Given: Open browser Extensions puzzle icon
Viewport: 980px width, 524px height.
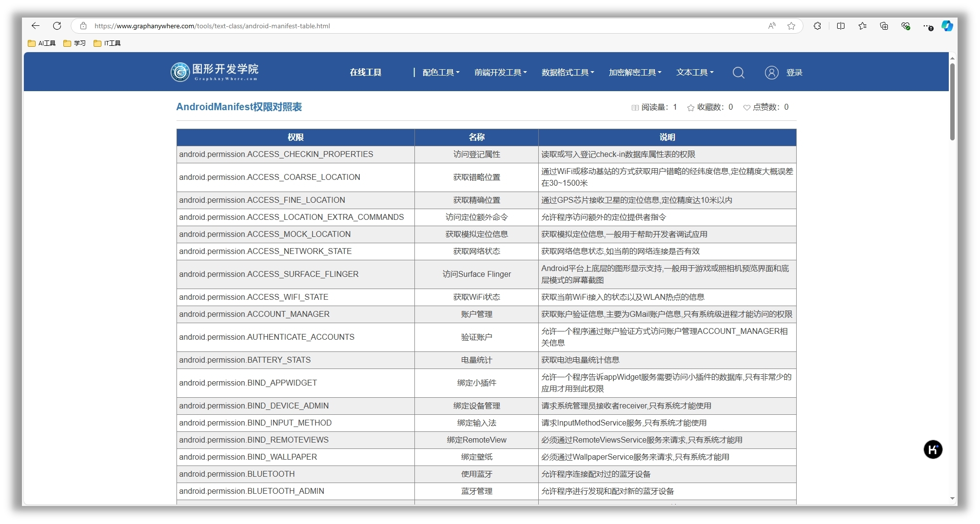Looking at the screenshot, I should tap(818, 26).
